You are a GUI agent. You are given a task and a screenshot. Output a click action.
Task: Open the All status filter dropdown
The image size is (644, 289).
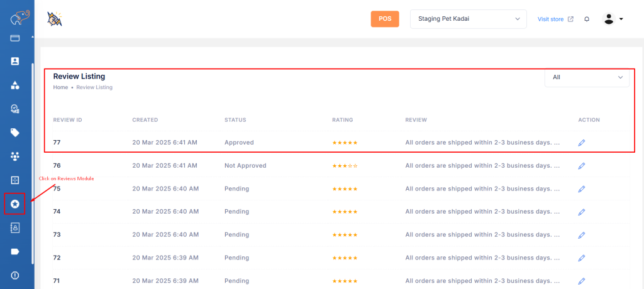[587, 77]
